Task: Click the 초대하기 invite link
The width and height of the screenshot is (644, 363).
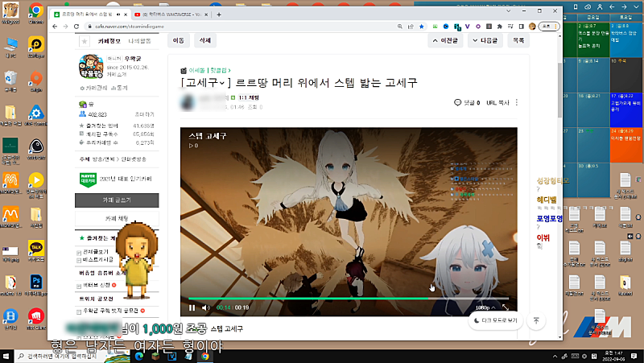Action: click(145, 114)
